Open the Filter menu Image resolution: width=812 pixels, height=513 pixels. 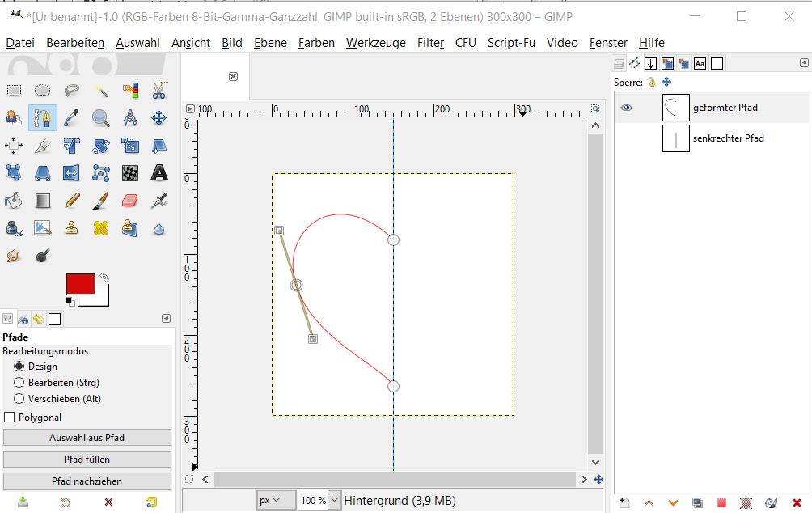[x=430, y=43]
